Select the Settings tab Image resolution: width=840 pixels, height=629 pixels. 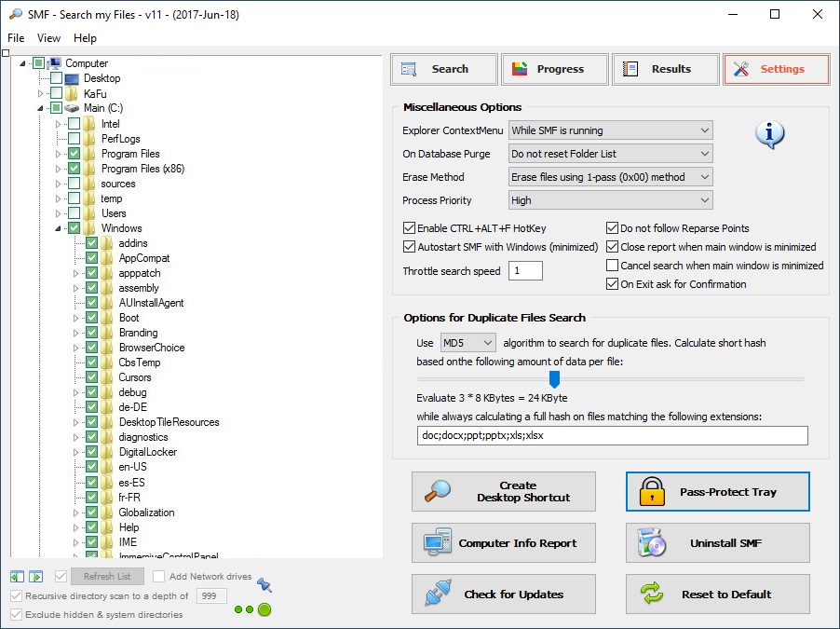[777, 69]
